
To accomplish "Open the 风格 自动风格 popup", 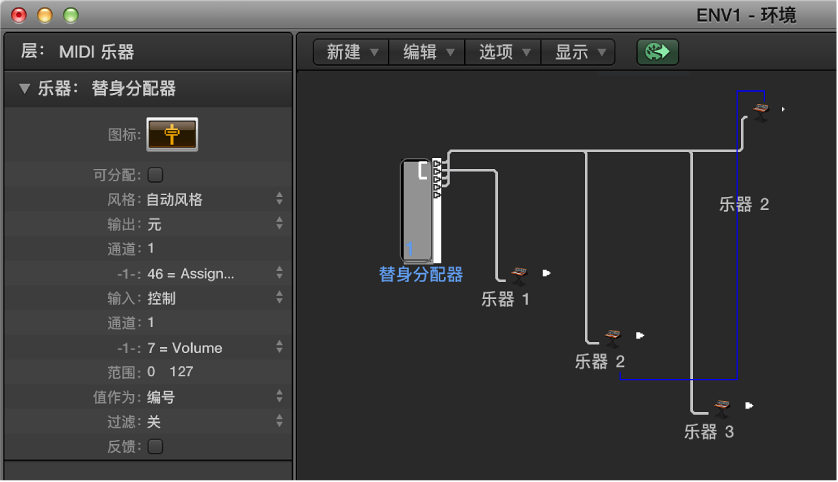I will [215, 199].
